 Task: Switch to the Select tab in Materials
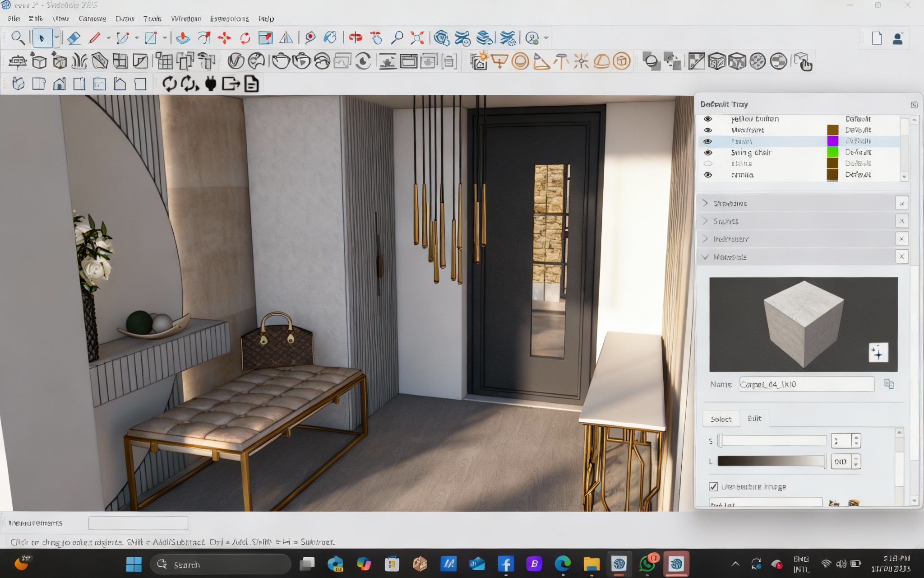pos(721,419)
